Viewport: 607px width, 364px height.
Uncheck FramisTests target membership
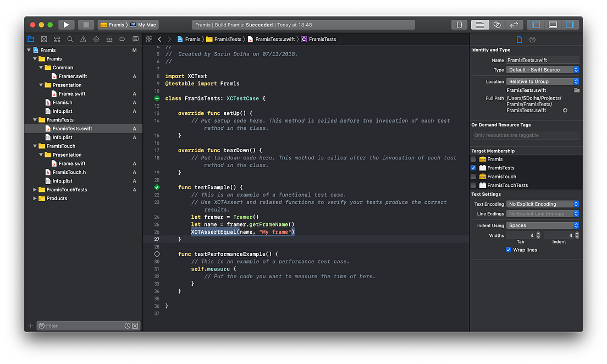(x=473, y=168)
